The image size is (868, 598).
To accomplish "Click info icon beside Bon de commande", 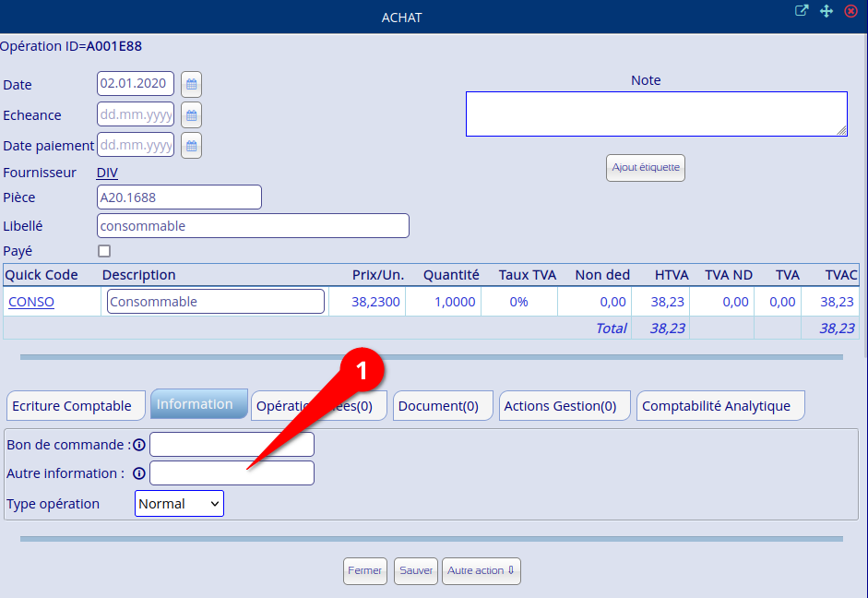I will [139, 445].
